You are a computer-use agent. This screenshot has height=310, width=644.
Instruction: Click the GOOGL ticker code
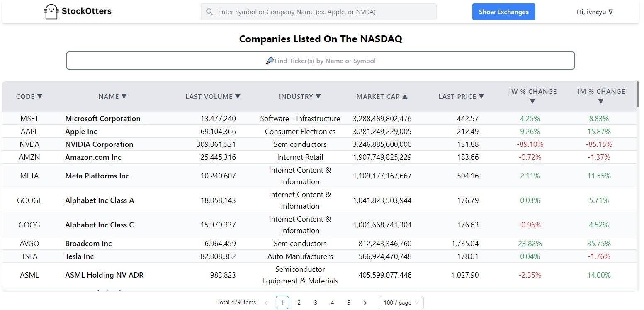tap(29, 200)
